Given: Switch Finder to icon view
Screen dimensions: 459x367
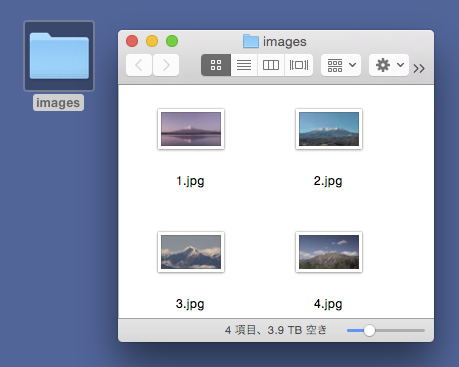Looking at the screenshot, I should 216,65.
